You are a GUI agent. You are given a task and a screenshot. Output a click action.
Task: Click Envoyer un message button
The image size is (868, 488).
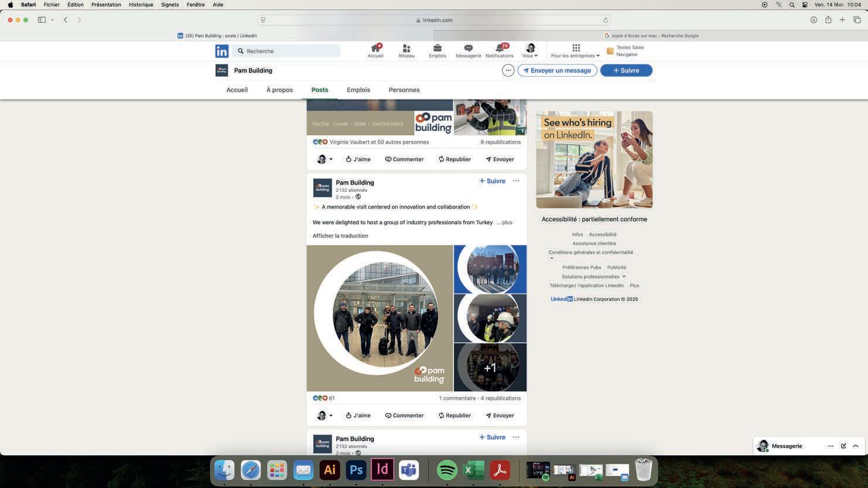[x=557, y=70]
